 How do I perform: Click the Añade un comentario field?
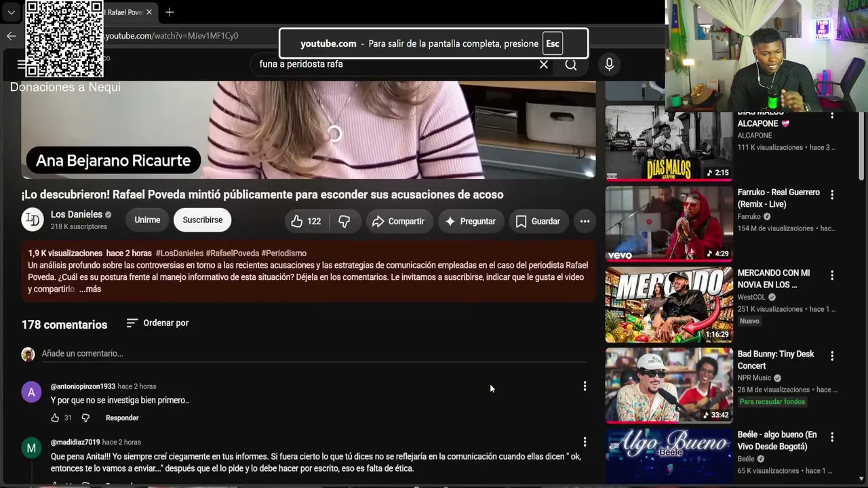314,353
